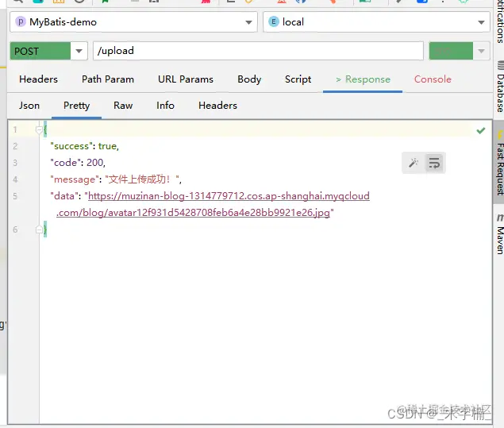Expand the arrow beside the send button
Image resolution: width=504 pixels, height=428 pixels.
pos(481,51)
